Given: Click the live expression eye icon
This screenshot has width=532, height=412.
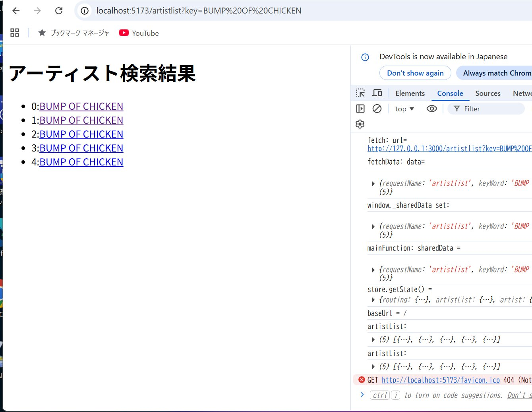Looking at the screenshot, I should click(432, 109).
